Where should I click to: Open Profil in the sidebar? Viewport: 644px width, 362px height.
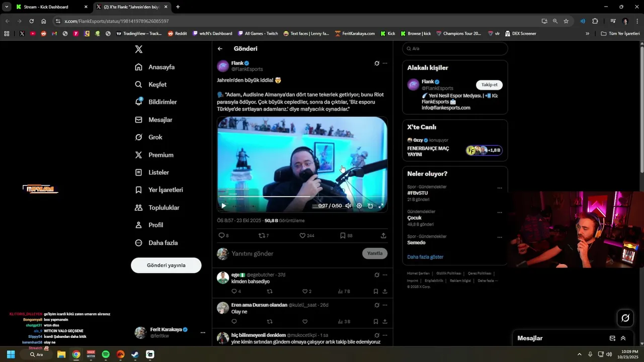point(149,225)
